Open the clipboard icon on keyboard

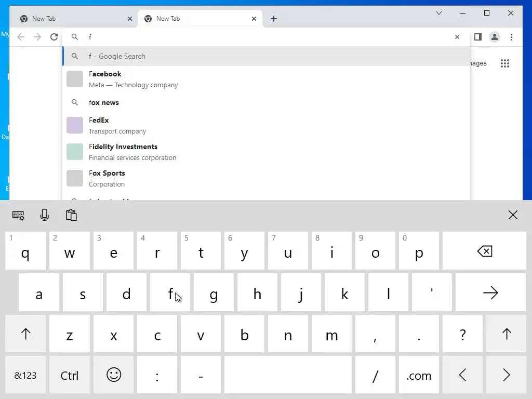coord(71,215)
